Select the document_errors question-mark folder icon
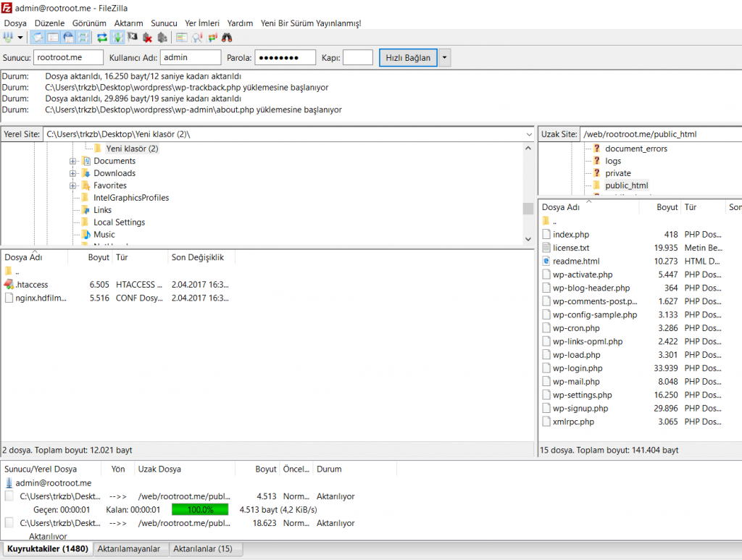The height and width of the screenshot is (560, 742). [597, 149]
